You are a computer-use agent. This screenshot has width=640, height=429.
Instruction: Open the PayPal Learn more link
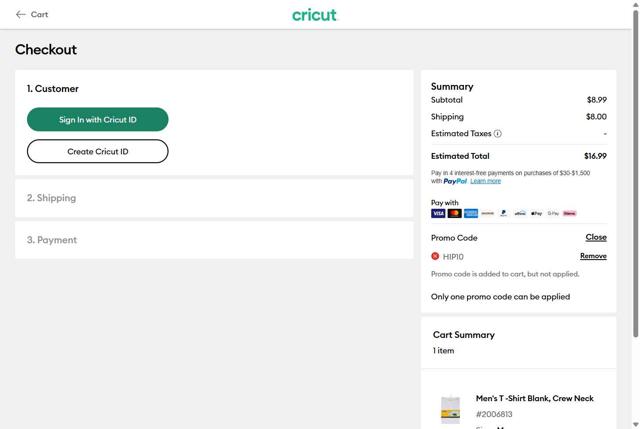(486, 181)
